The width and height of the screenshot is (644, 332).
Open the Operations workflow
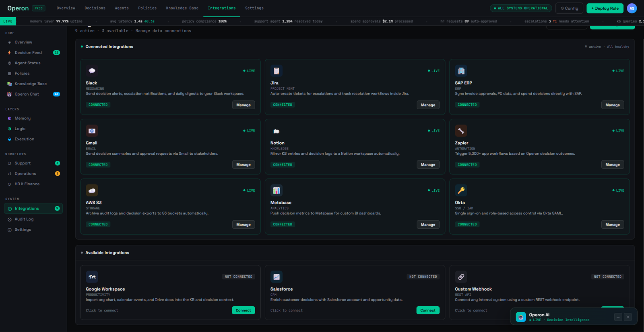[x=33, y=174]
